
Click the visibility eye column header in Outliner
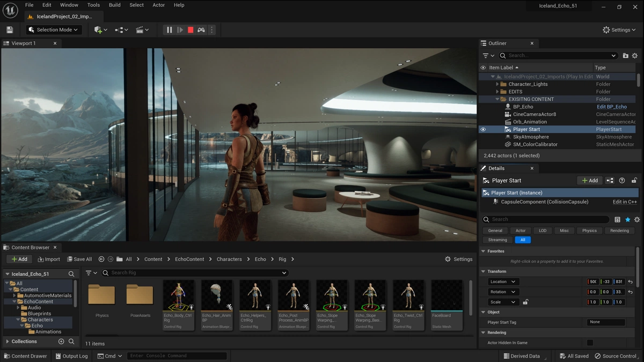pos(483,68)
